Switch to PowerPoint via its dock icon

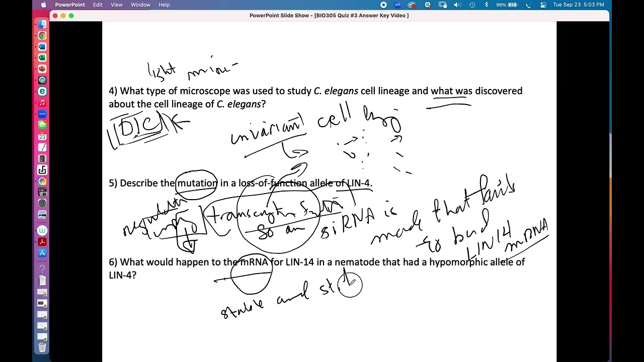pos(42,69)
